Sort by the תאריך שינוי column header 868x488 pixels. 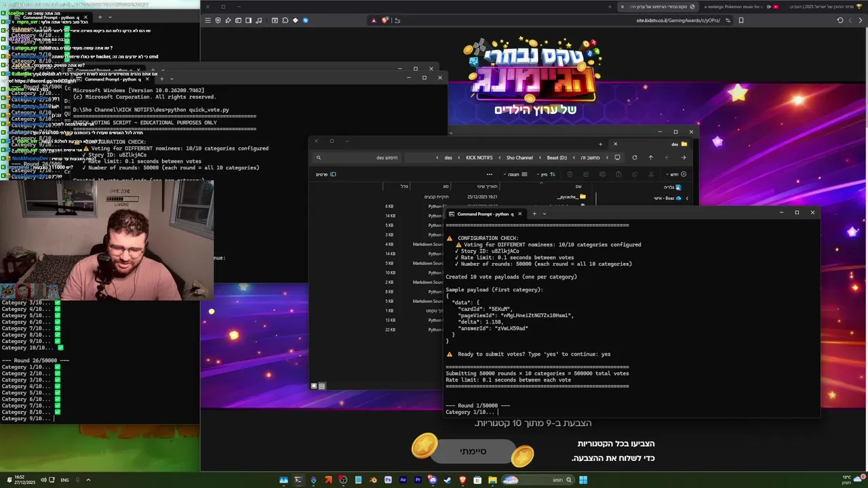point(487,186)
